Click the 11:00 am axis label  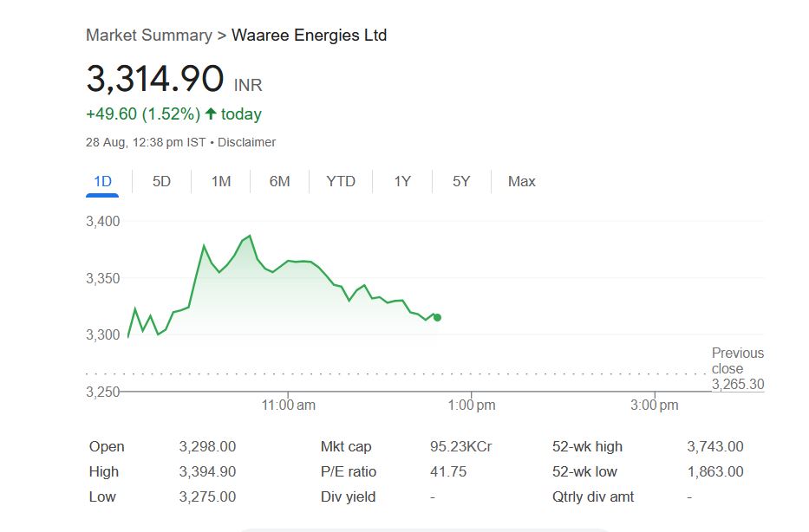pyautogui.click(x=289, y=405)
